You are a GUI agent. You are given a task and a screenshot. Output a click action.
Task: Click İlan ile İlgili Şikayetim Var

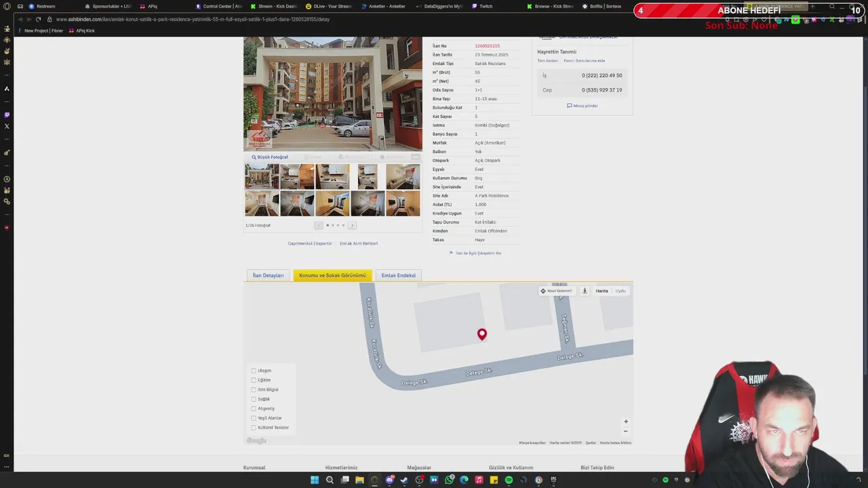pyautogui.click(x=475, y=253)
